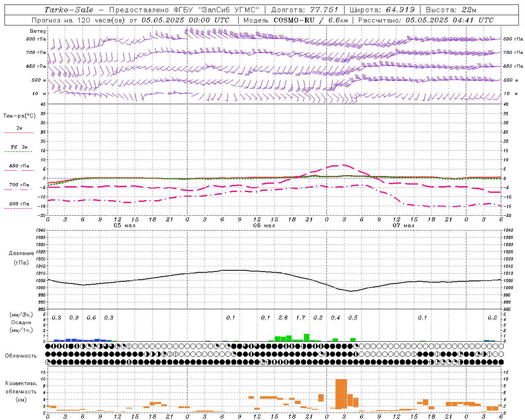
Task: Click the 'Конвективн.' convective cloud label
Action: [x=21, y=383]
